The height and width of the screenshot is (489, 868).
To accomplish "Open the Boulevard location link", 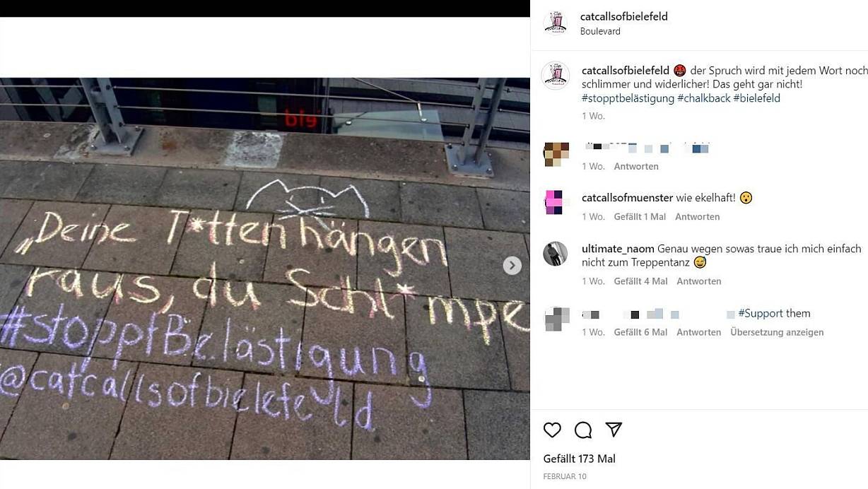I will (x=600, y=31).
